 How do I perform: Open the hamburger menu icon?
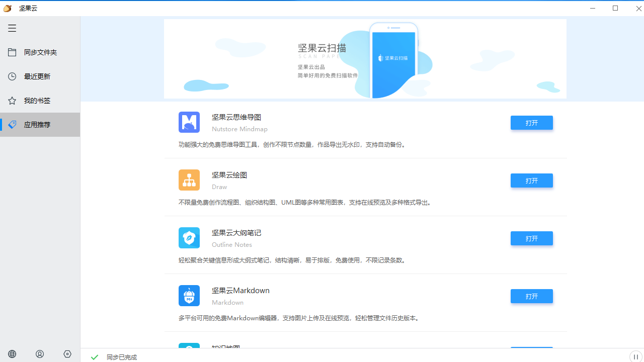(12, 28)
